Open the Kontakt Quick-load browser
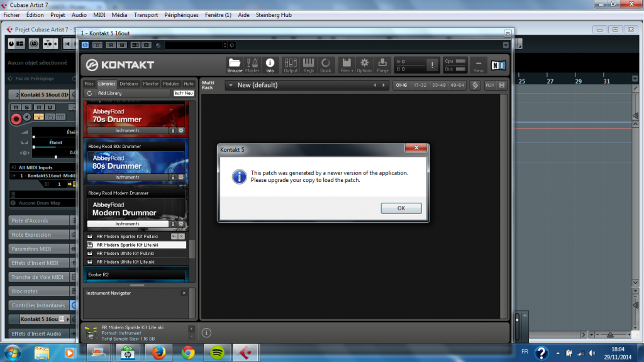 click(x=325, y=65)
